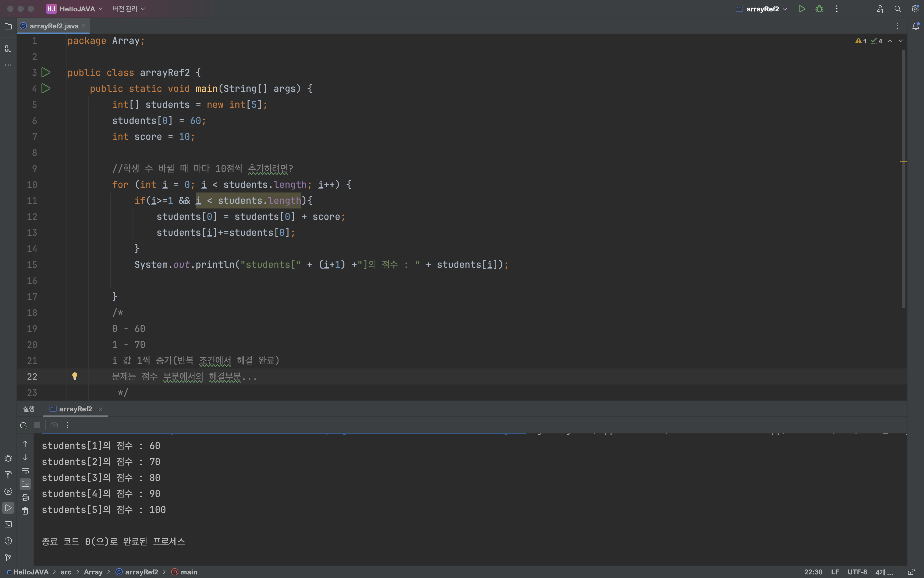Print console output with the printer icon
This screenshot has height=578, width=924.
[25, 497]
